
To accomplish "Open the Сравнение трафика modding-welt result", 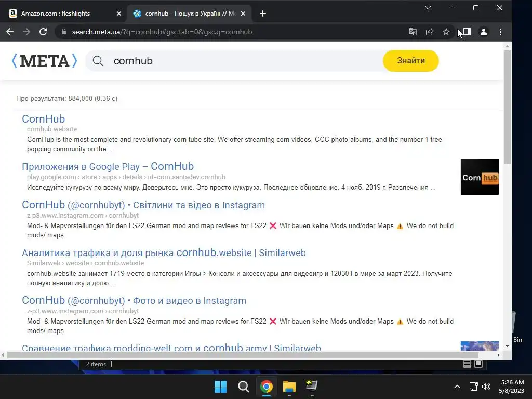I will tap(171, 348).
